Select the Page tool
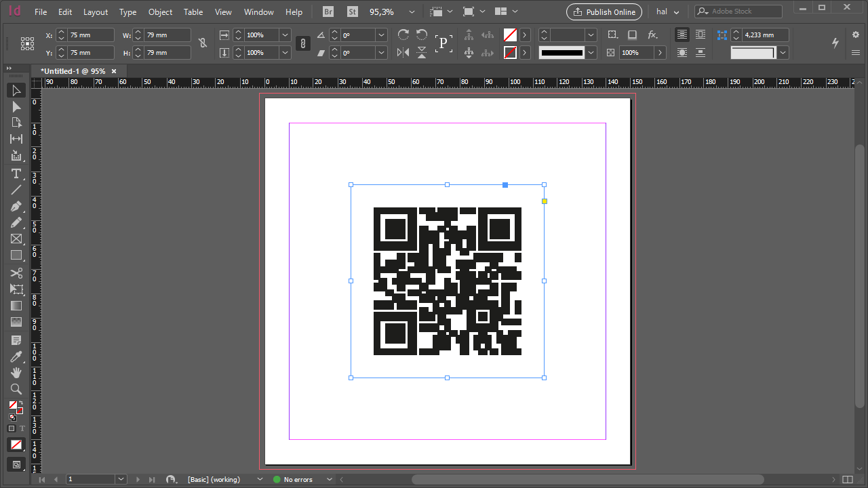The height and width of the screenshot is (488, 868). [x=16, y=123]
